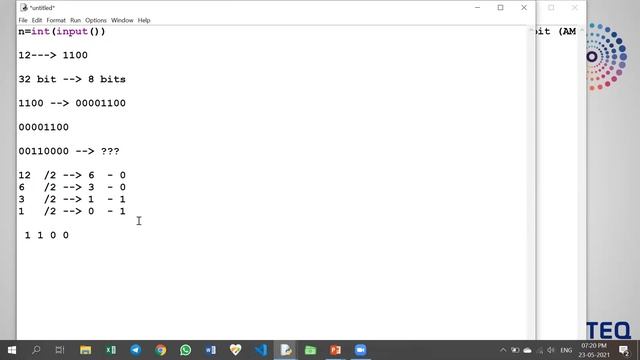Open the Window menu

coord(122,20)
